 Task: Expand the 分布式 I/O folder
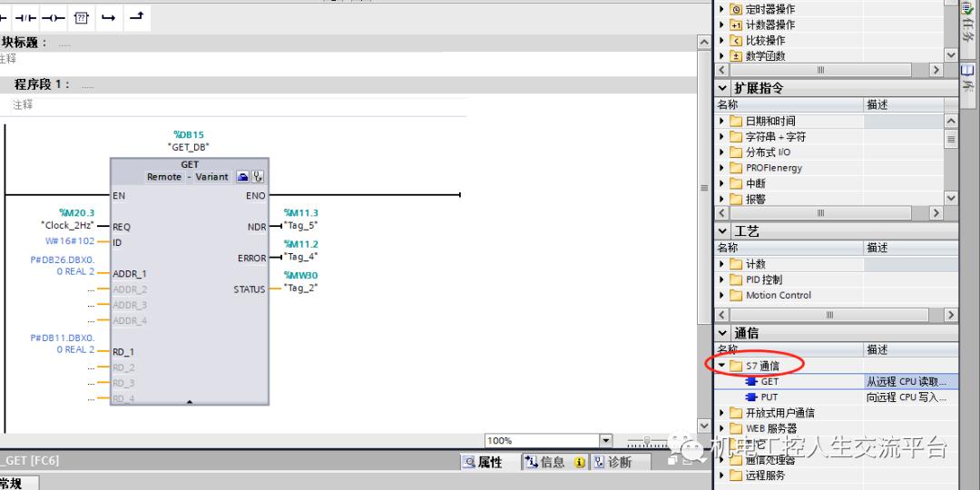click(722, 152)
